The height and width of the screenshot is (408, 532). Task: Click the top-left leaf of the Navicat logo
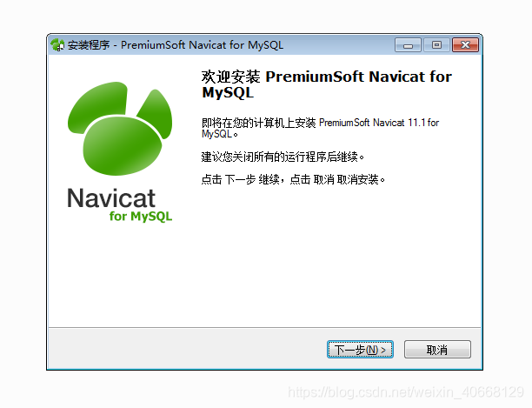point(97,105)
